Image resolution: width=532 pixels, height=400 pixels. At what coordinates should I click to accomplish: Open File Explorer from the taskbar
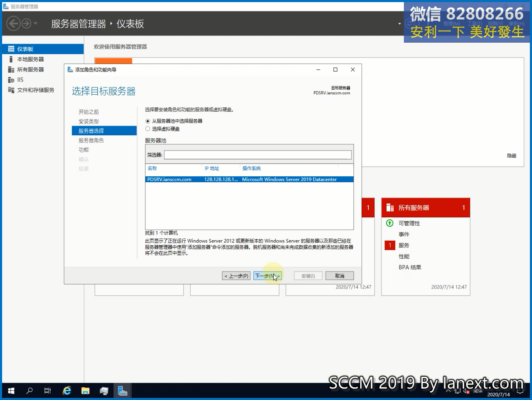85,391
